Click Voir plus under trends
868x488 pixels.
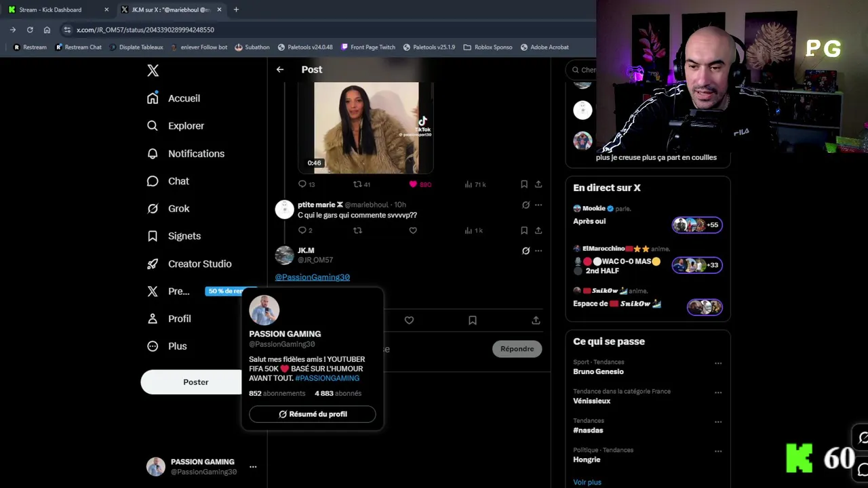coord(587,482)
